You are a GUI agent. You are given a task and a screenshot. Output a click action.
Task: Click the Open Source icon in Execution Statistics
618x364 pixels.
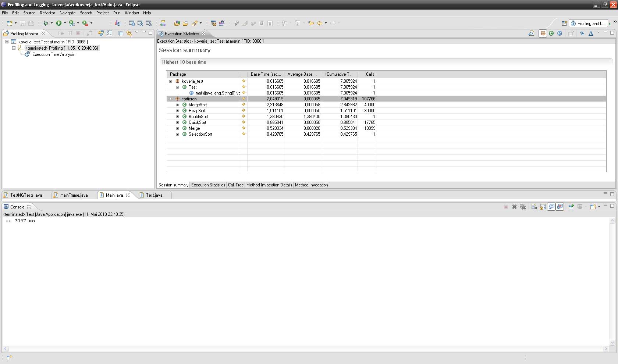click(x=532, y=33)
